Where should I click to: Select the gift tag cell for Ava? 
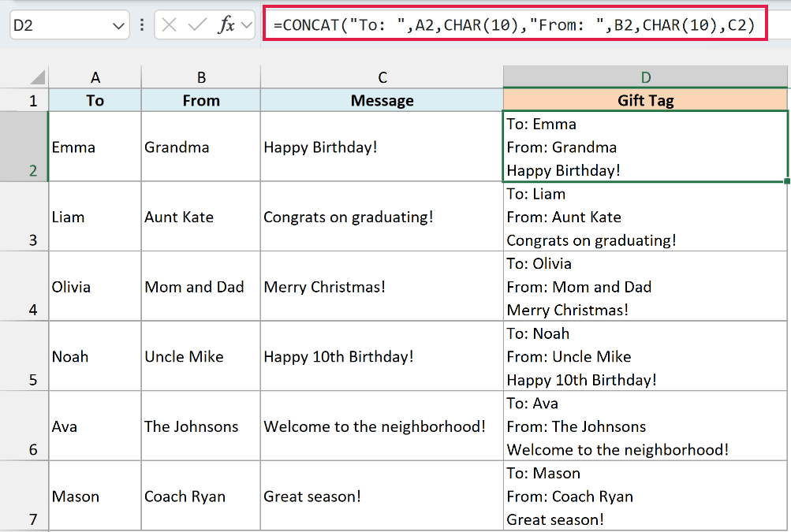click(645, 426)
